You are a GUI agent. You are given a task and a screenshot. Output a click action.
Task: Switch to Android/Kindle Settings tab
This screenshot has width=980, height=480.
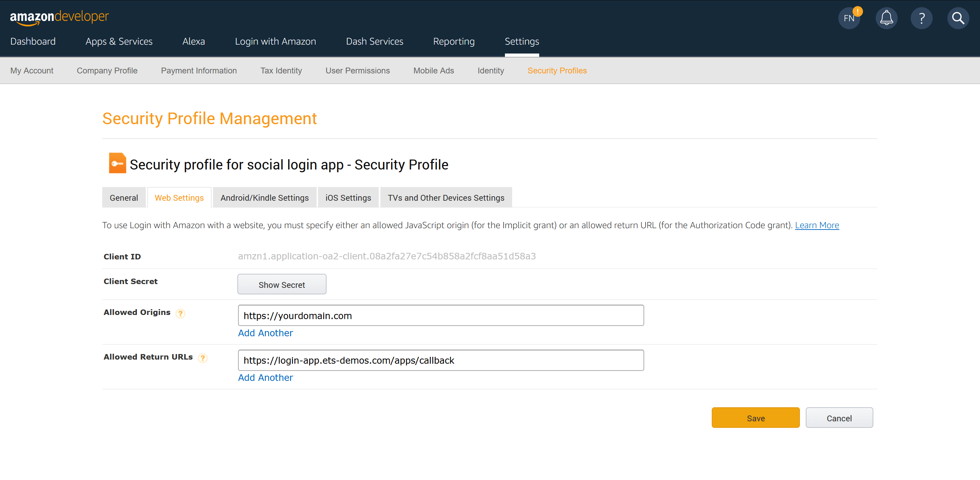tap(265, 198)
